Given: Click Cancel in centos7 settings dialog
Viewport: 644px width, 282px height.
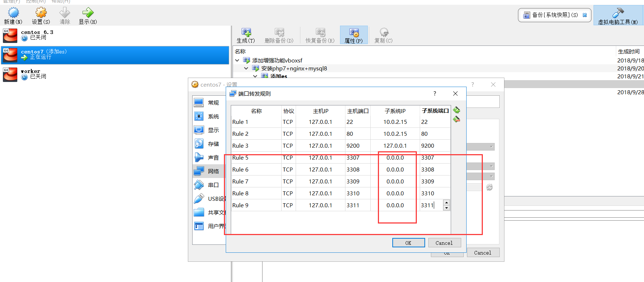Looking at the screenshot, I should point(483,253).
